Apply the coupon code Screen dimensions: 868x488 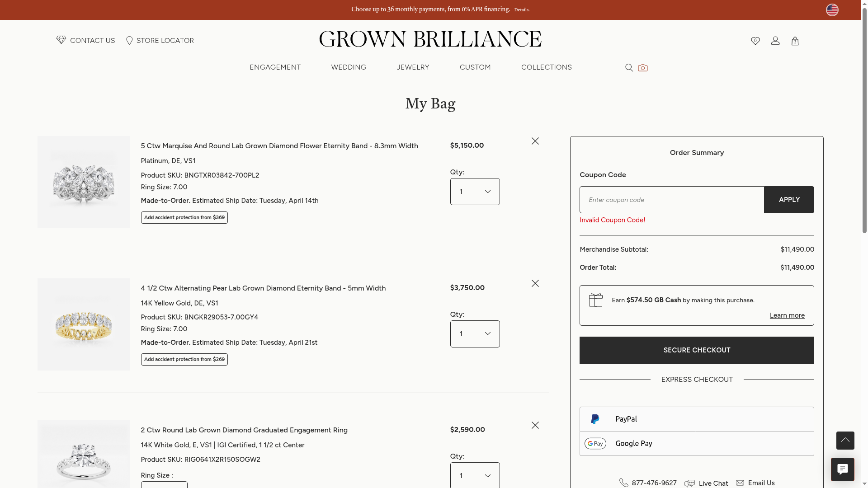click(x=789, y=200)
